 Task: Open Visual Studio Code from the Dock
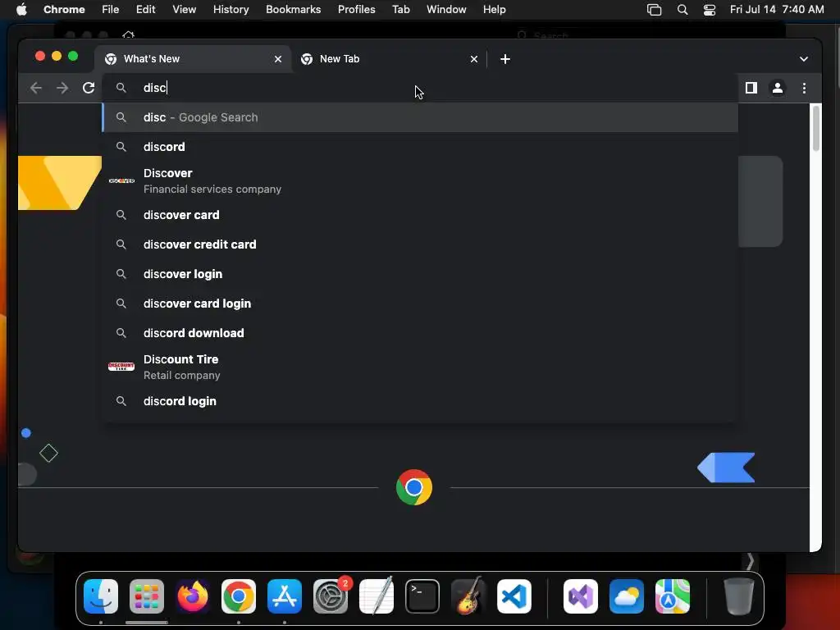[x=514, y=596]
